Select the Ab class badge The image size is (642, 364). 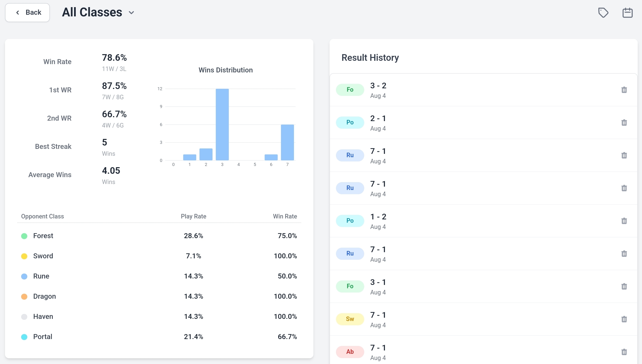[x=350, y=352]
